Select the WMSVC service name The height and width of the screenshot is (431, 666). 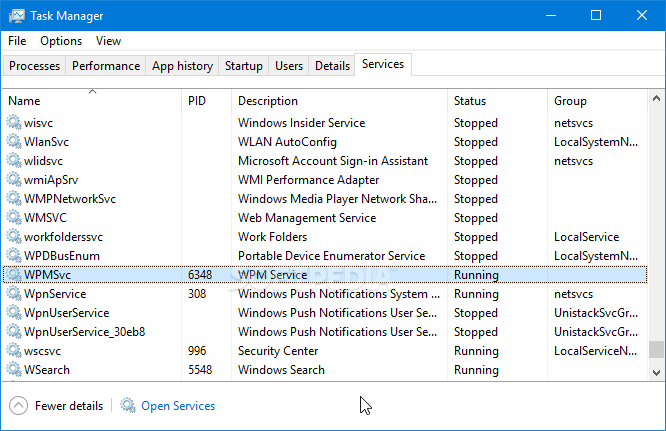45,218
